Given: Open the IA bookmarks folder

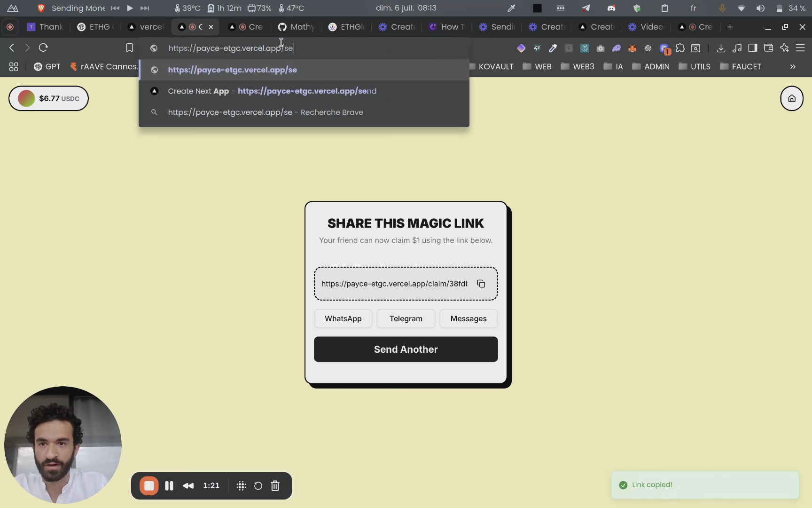Looking at the screenshot, I should (613, 67).
